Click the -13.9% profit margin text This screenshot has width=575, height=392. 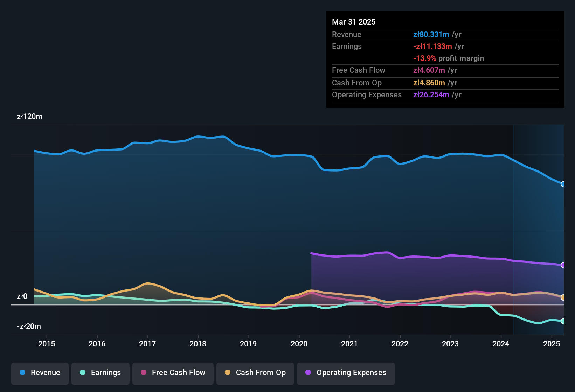pyautogui.click(x=449, y=58)
